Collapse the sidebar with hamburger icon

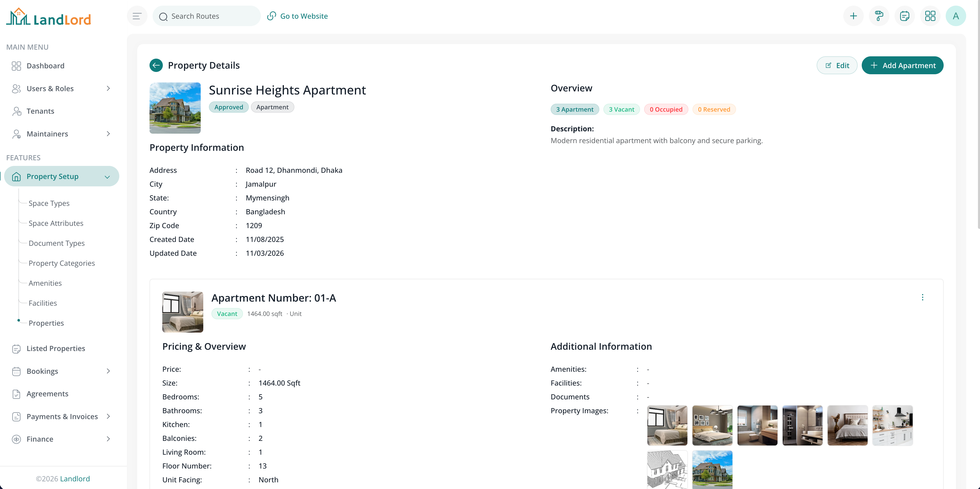point(137,16)
